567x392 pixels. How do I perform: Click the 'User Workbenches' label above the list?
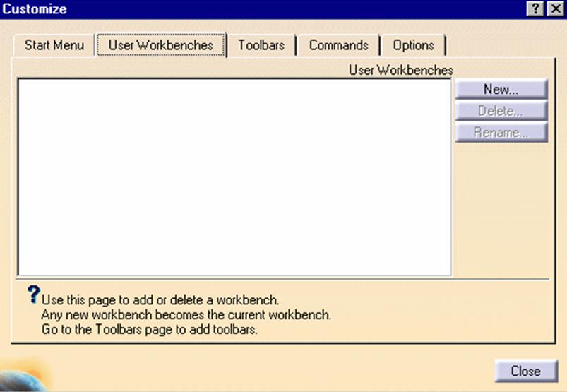click(400, 70)
